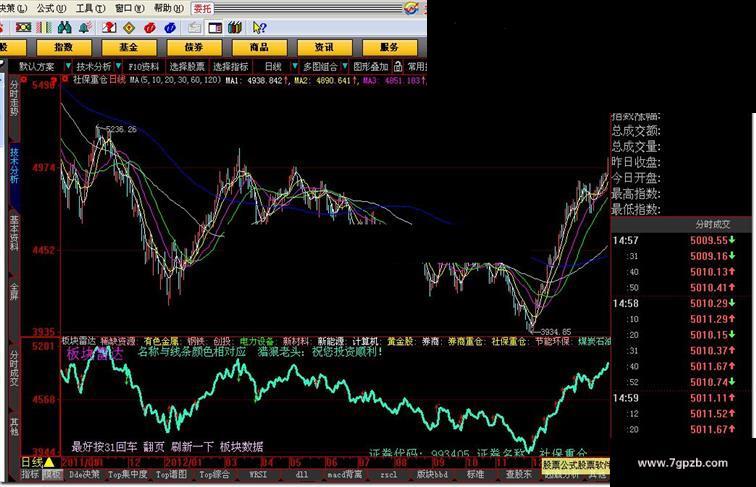Select the Top综合 bottom tab
The width and height of the screenshot is (756, 487).
[215, 474]
